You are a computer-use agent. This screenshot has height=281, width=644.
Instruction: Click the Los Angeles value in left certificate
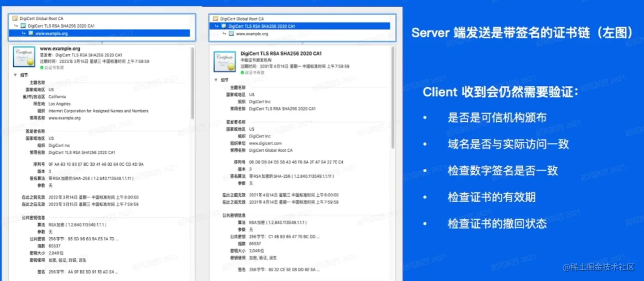pyautogui.click(x=60, y=103)
